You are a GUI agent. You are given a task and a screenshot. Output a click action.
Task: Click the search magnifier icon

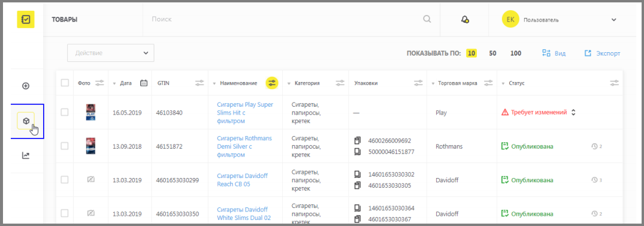pos(427,19)
